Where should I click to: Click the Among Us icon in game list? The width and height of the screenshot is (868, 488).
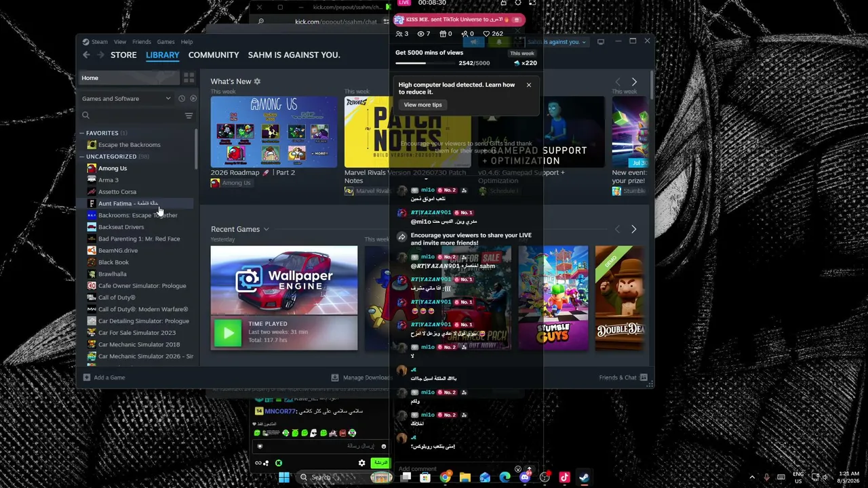(92, 168)
